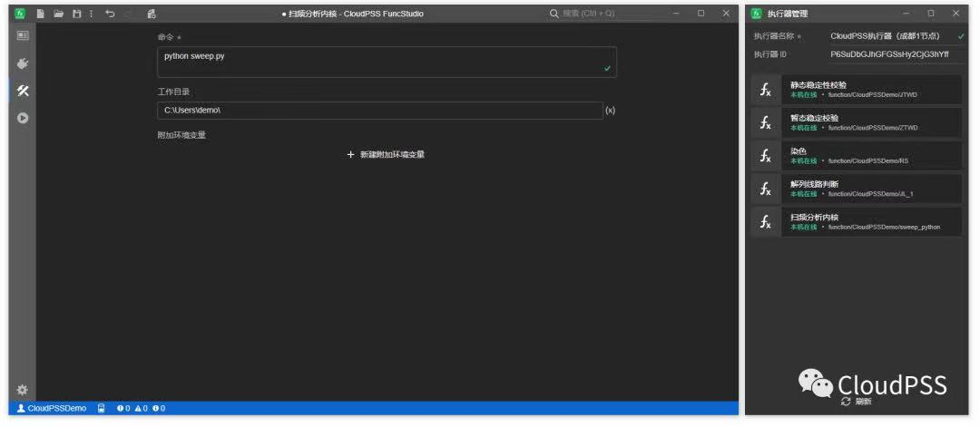Add a new additional environment variable

pyautogui.click(x=387, y=154)
